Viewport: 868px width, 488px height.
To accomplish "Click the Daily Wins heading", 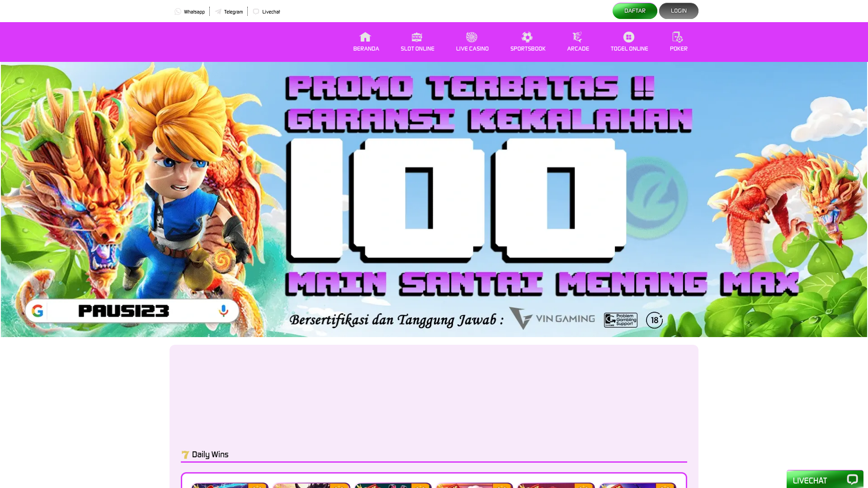I will (x=210, y=455).
